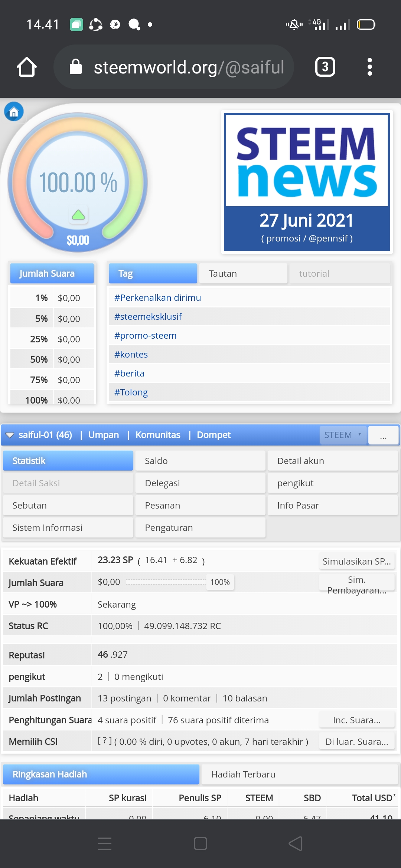Tap the 49.099.148.732 RC value

(182, 626)
